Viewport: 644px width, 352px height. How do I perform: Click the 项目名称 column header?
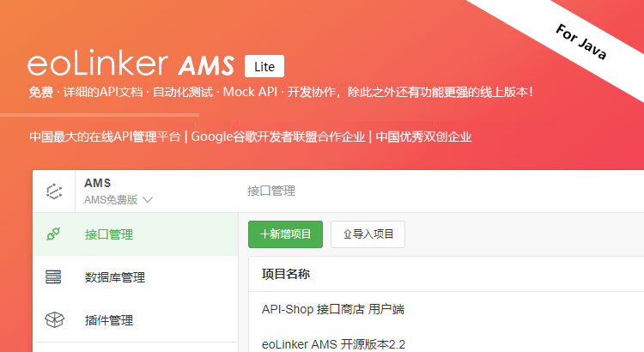(286, 274)
